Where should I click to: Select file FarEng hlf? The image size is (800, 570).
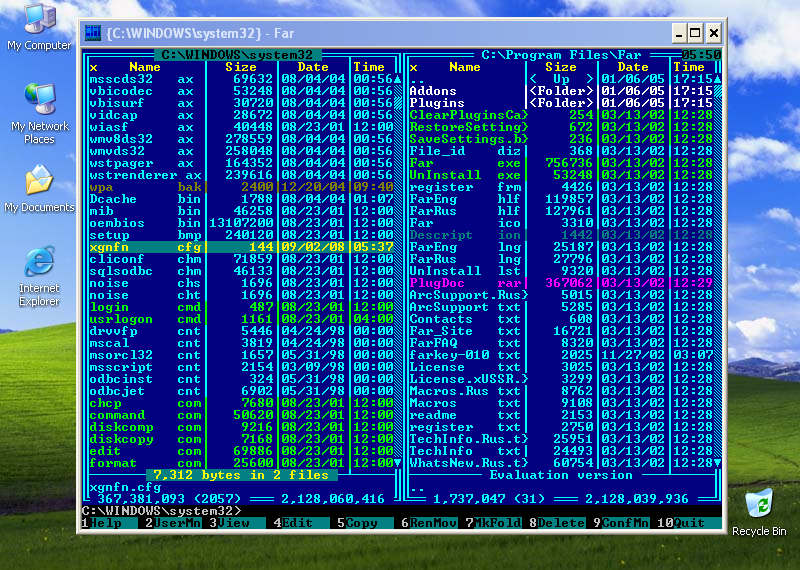pyautogui.click(x=561, y=199)
